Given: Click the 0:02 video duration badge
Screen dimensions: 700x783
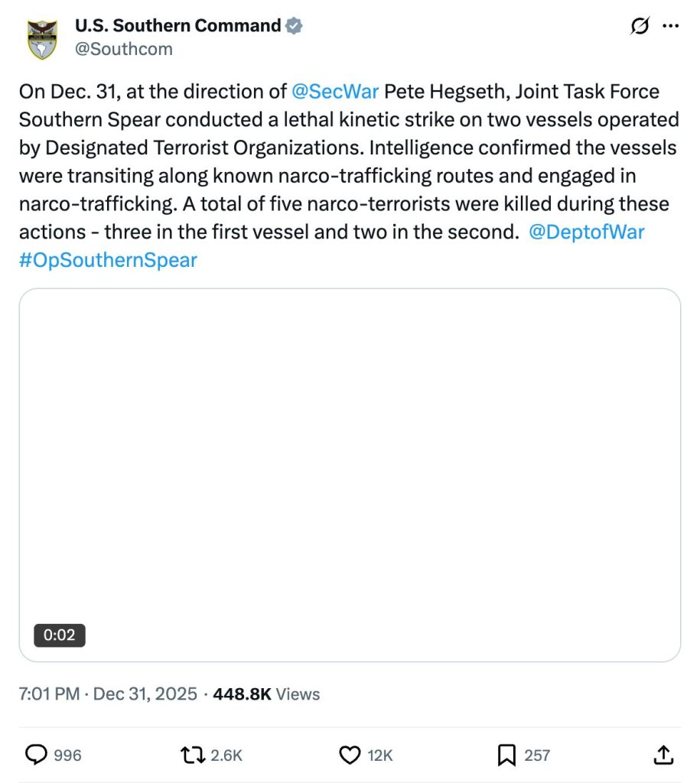Looking at the screenshot, I should [x=60, y=635].
